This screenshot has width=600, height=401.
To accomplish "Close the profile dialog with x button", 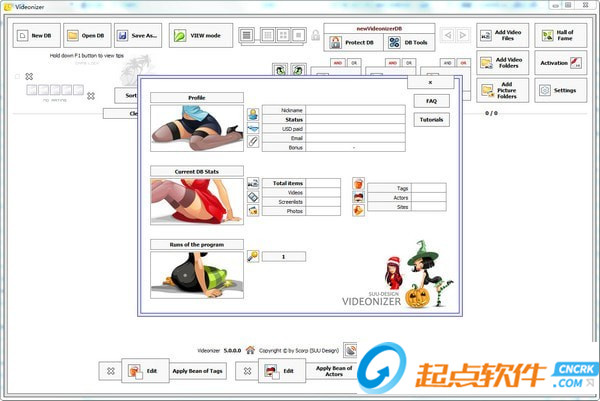I will coord(430,82).
